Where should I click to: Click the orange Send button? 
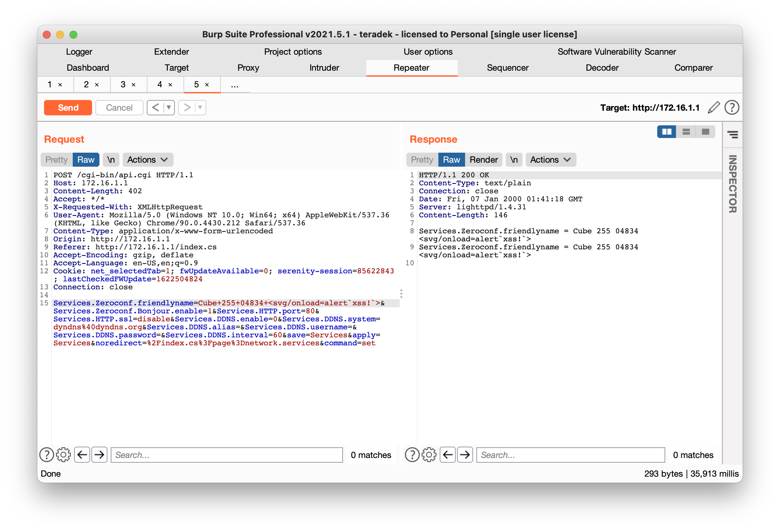(68, 108)
